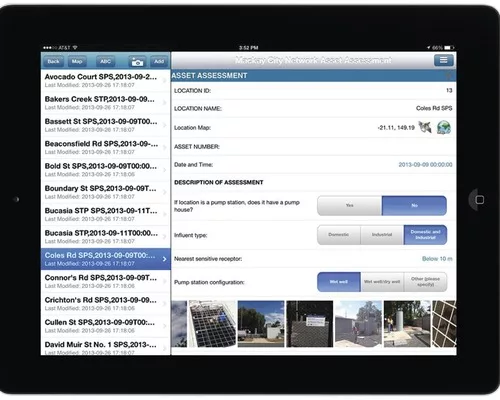Tap the battery indicator in status bar
The width and height of the screenshot is (500, 400).
click(x=449, y=48)
